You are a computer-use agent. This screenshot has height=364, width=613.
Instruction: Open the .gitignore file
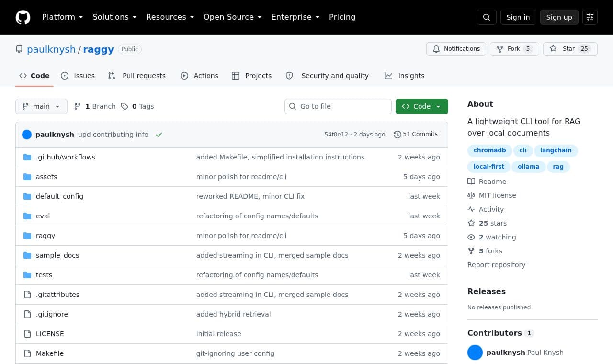point(52,314)
